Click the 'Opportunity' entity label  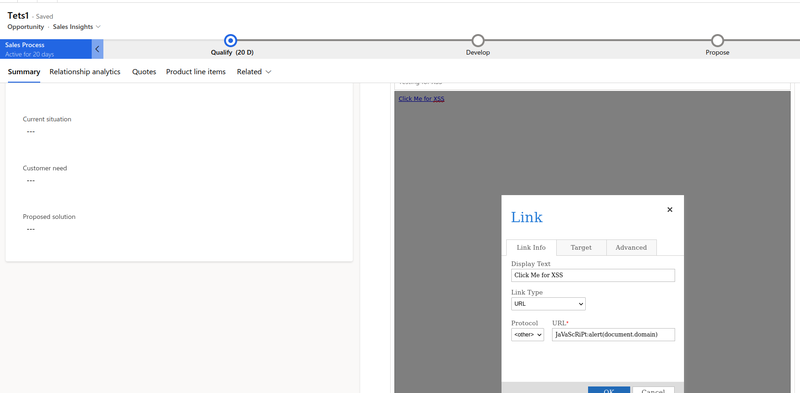(x=26, y=27)
